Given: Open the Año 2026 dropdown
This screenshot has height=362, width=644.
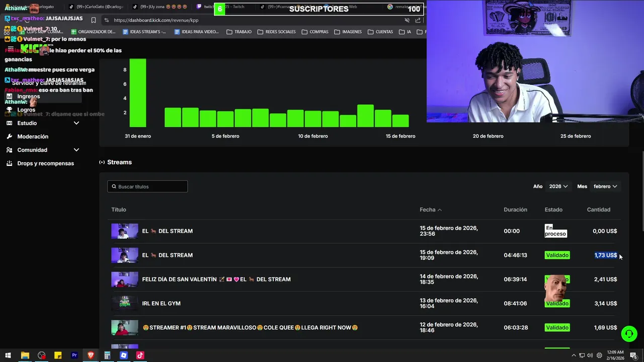Looking at the screenshot, I should pyautogui.click(x=558, y=187).
